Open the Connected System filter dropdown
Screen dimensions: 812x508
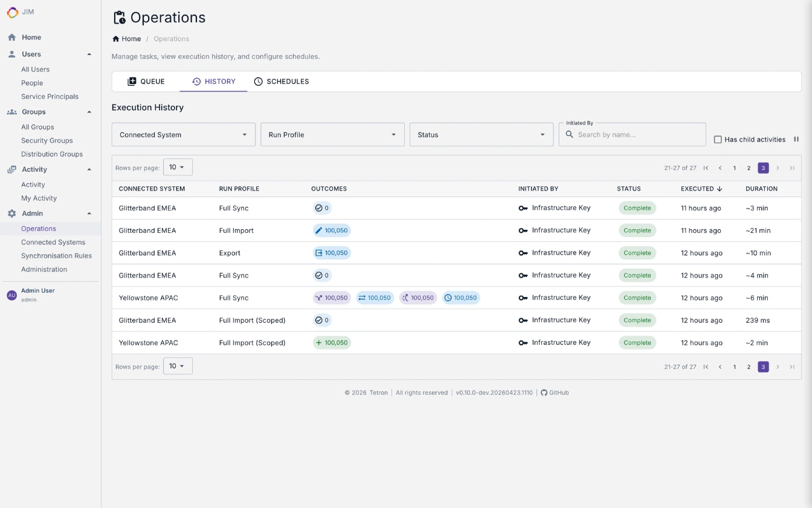coord(183,134)
